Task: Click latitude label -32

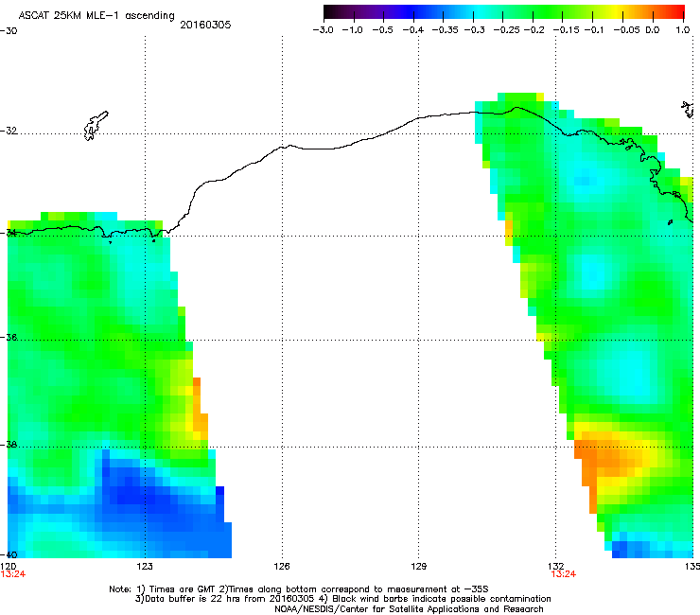Action: pos(9,131)
